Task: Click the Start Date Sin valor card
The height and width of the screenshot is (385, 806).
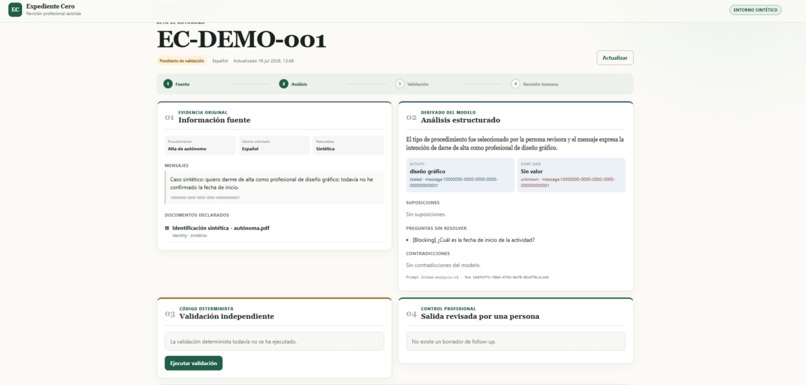Action: (x=571, y=175)
